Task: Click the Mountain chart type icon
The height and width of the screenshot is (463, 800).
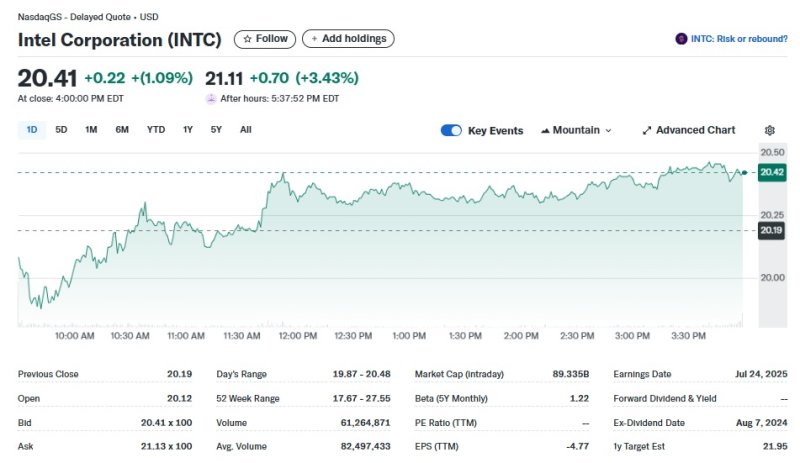Action: pos(545,130)
